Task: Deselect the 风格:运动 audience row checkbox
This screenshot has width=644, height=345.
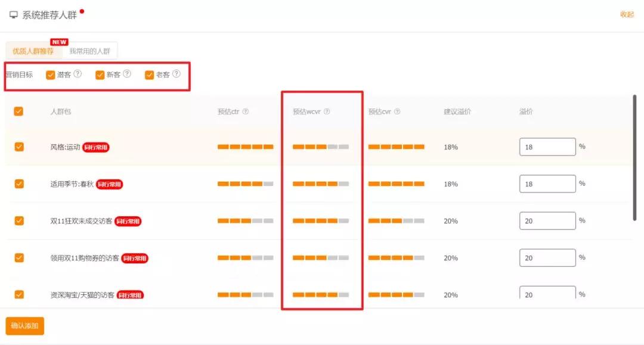Action: tap(19, 147)
